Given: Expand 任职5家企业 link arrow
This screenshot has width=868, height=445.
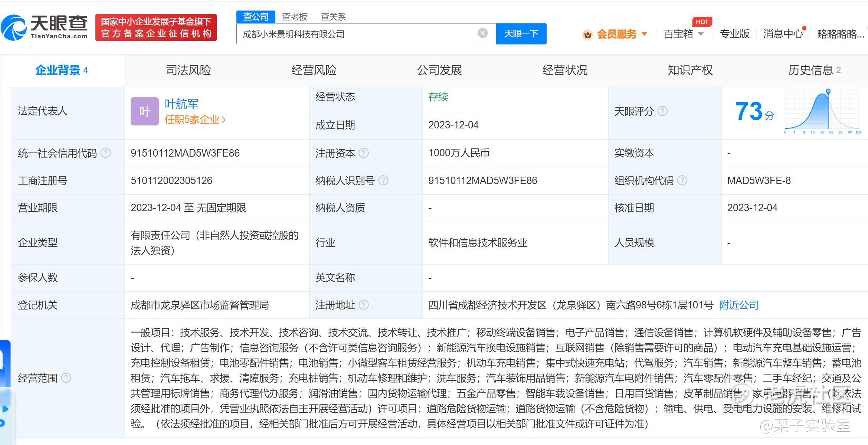Looking at the screenshot, I should pyautogui.click(x=223, y=120).
